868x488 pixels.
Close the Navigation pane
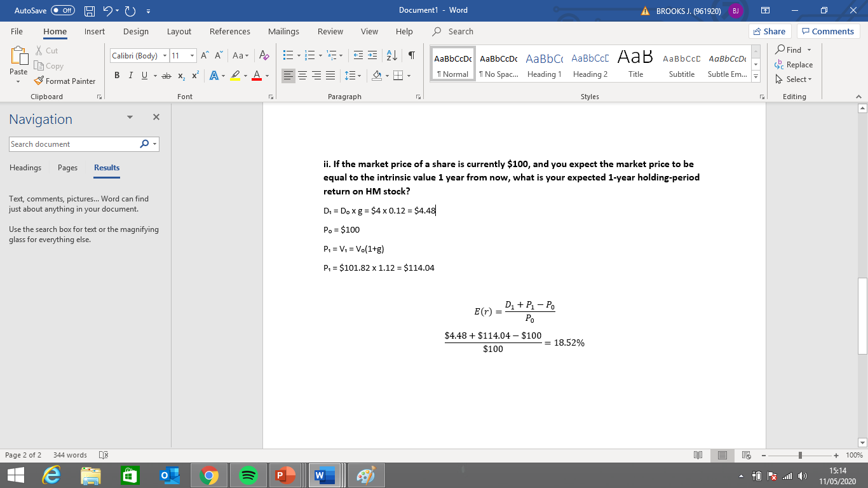[x=156, y=118]
